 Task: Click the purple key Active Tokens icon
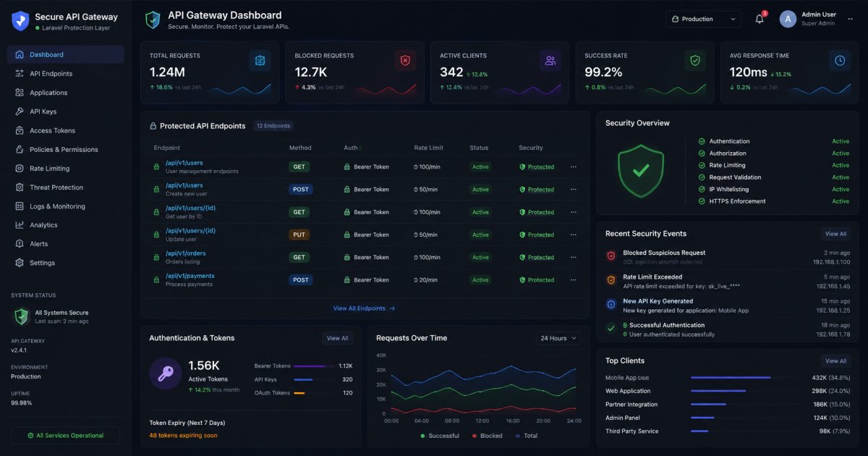click(166, 373)
